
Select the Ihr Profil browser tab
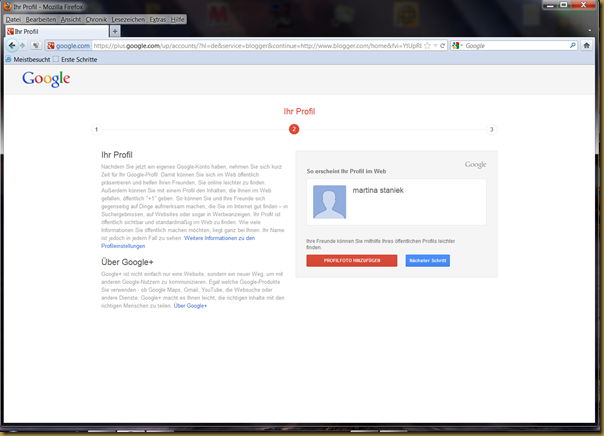pos(57,32)
